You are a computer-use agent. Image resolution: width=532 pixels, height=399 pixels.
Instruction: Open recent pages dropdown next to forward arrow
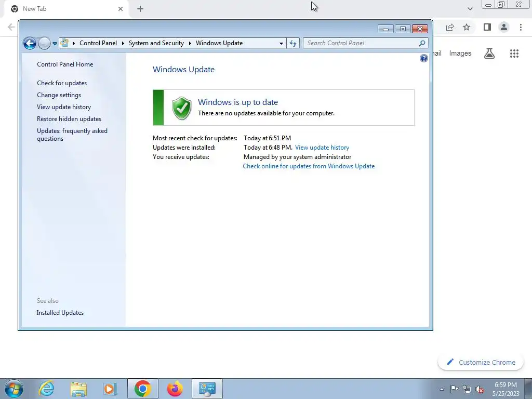pos(55,44)
